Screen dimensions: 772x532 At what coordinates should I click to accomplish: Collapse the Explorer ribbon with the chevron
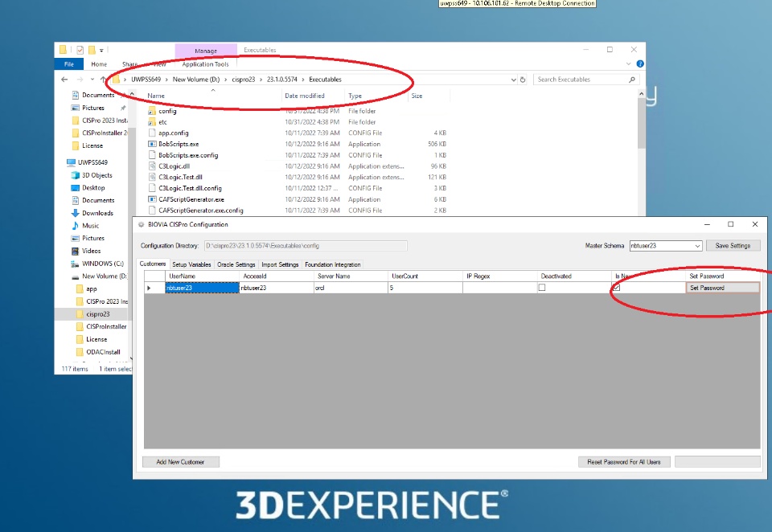628,64
